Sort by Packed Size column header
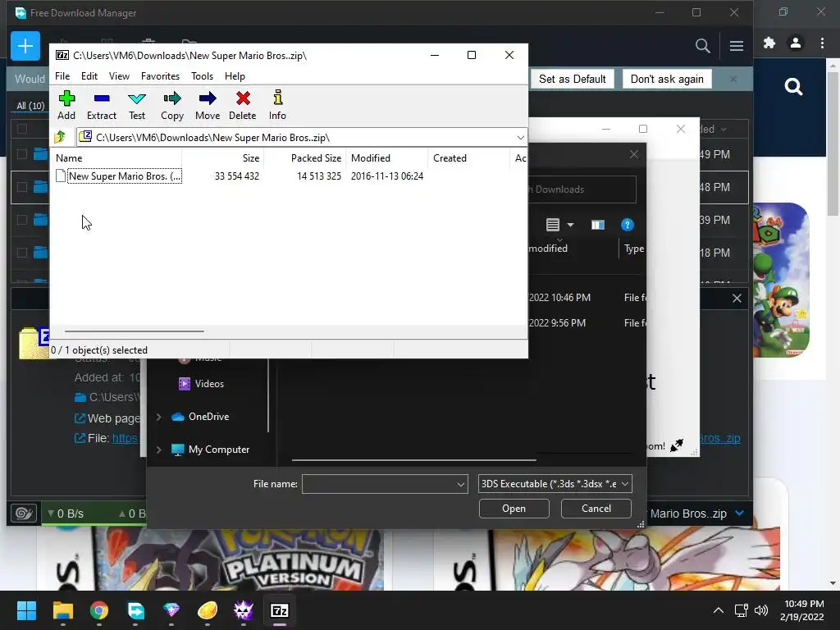840x630 pixels. tap(316, 158)
